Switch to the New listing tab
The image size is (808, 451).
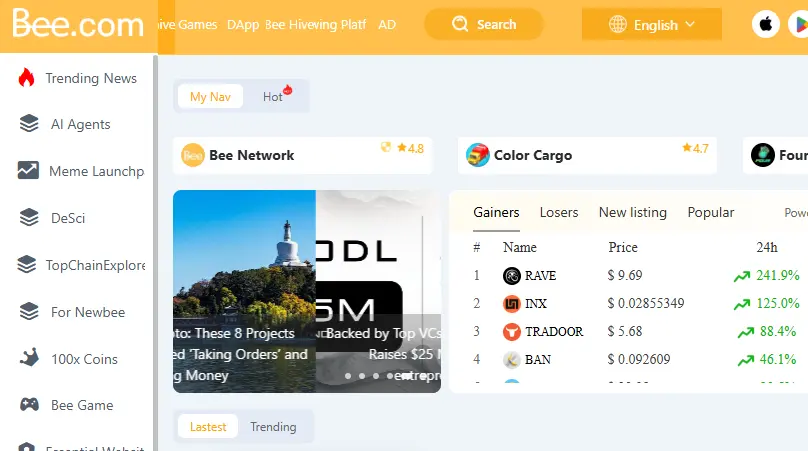[x=633, y=212]
